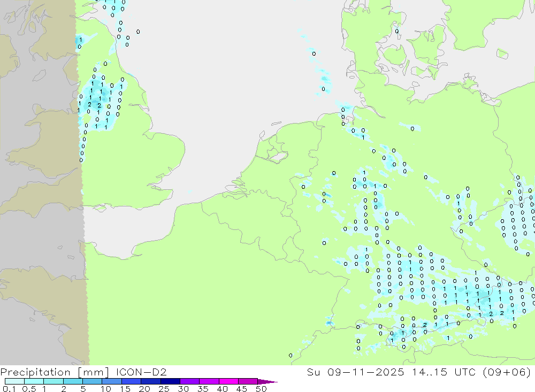Click the '[mm]' unit label
Viewport: 535px width, 392px height.
tap(93, 372)
